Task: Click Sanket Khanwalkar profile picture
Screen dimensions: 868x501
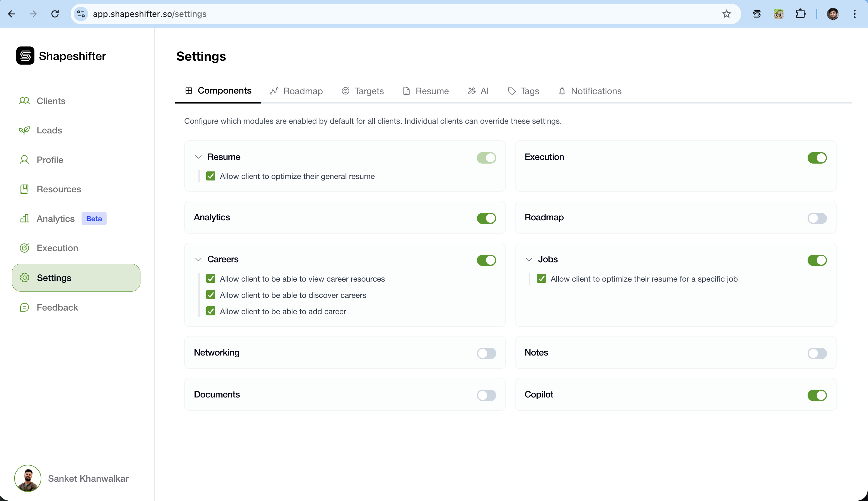Action: 27,478
